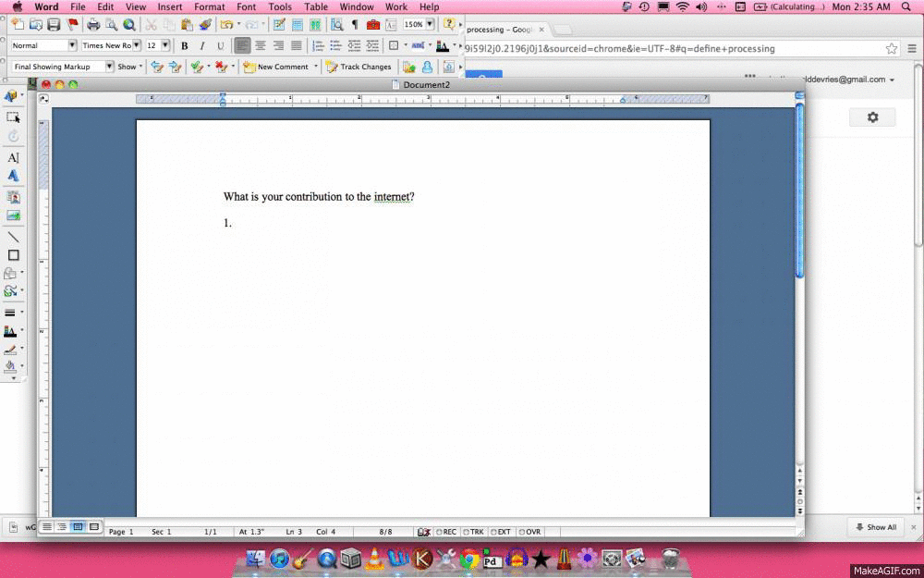Select the Line drawing tool
Screen dimensions: 924x578
(x=13, y=237)
